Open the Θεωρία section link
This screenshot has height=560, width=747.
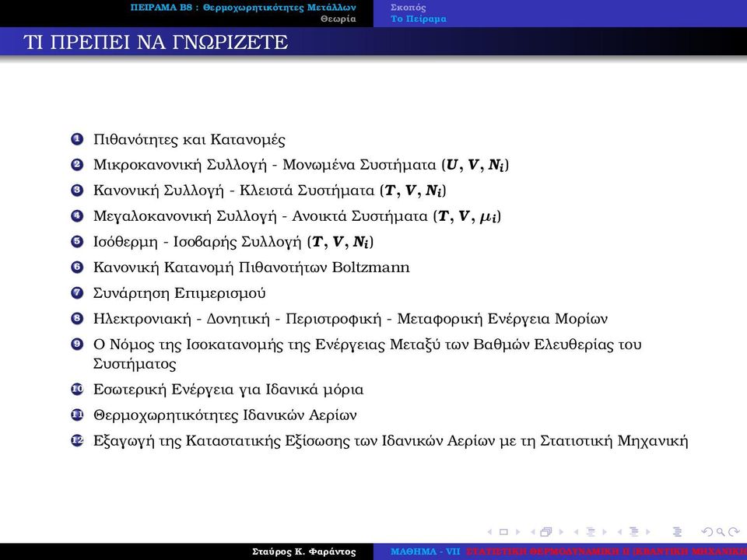[338, 19]
